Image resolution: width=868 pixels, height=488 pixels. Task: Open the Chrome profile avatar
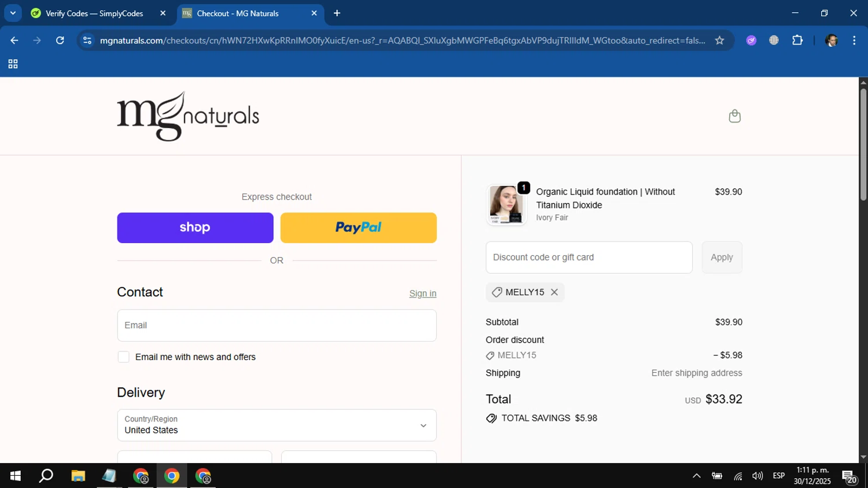[x=832, y=41]
